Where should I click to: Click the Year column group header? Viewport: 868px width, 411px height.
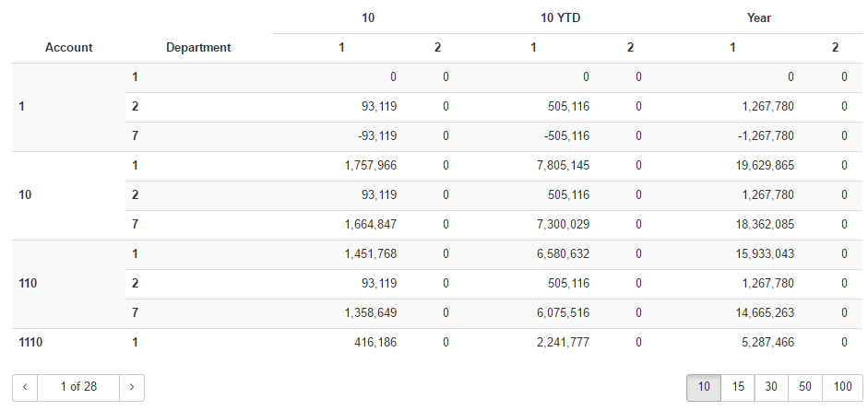[x=759, y=18]
